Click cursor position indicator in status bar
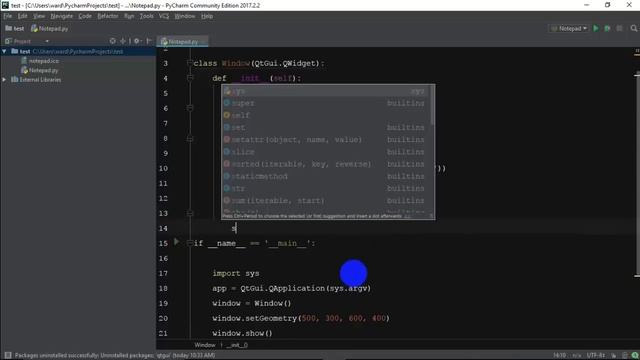Image resolution: width=640 pixels, height=360 pixels. click(559, 356)
